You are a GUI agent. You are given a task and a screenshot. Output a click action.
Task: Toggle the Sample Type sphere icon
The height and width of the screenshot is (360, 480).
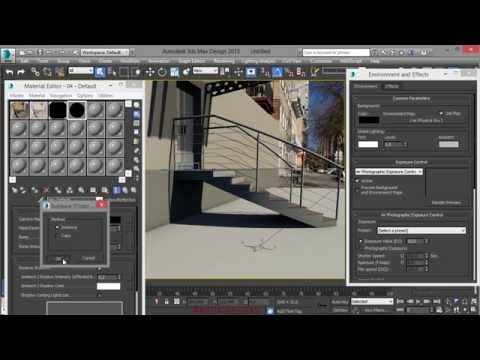(x=137, y=105)
